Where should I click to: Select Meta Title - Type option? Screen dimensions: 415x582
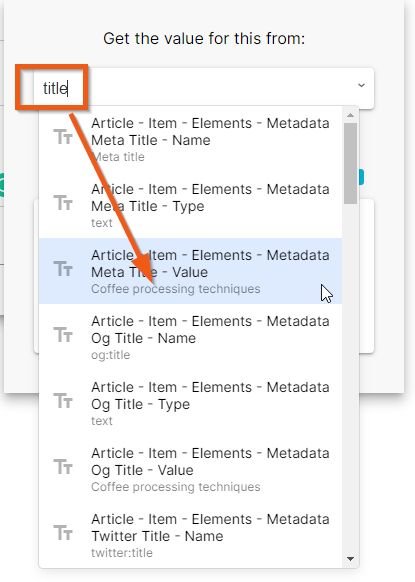190,206
